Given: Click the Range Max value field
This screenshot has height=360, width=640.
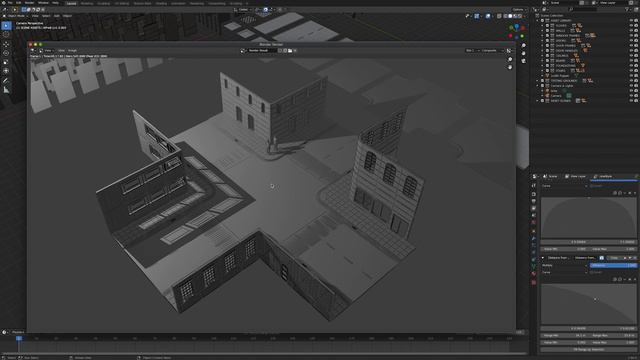Looking at the screenshot, I should (x=613, y=336).
